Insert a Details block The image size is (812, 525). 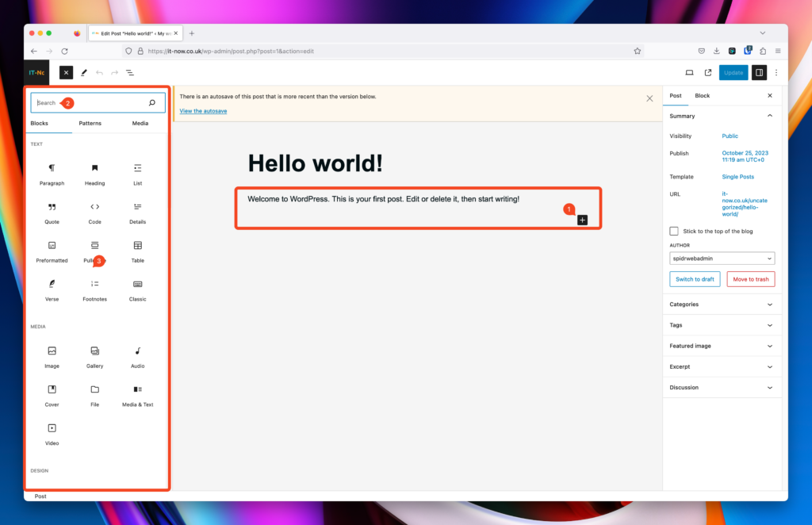138,213
